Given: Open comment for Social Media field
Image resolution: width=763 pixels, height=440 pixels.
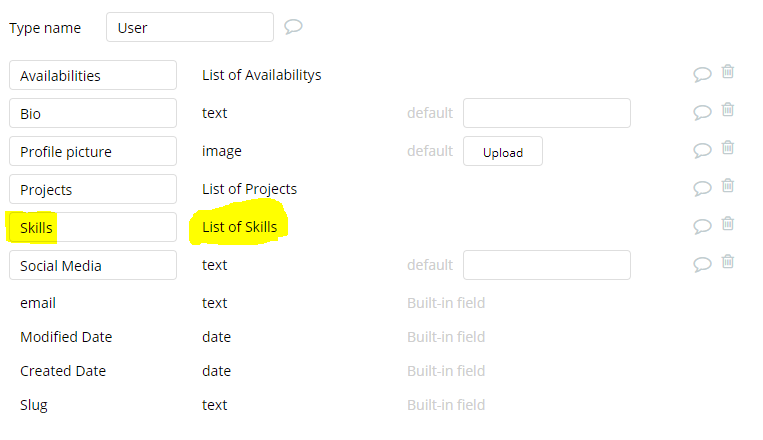Looking at the screenshot, I should pos(702,264).
